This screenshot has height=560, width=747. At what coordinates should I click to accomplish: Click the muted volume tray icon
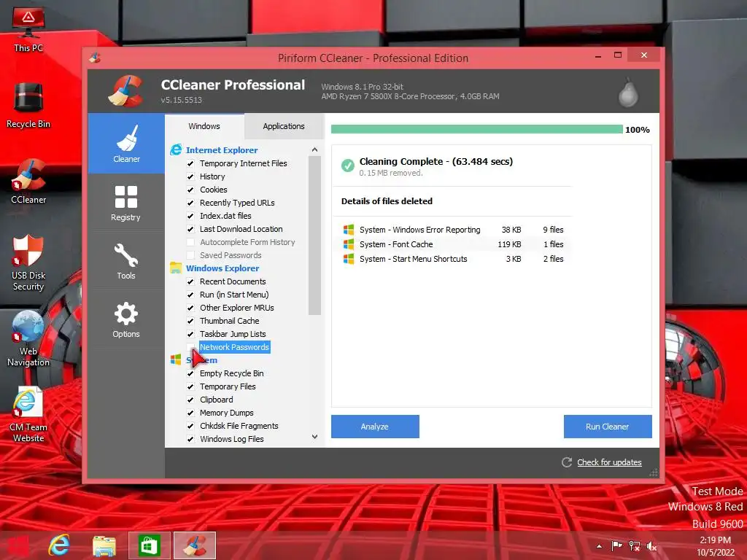tap(651, 546)
